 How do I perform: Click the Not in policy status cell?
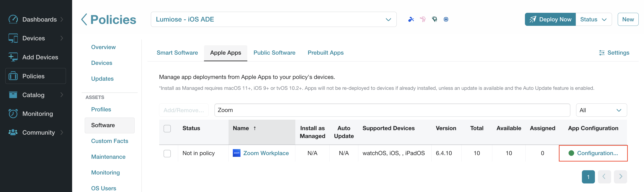[198, 153]
